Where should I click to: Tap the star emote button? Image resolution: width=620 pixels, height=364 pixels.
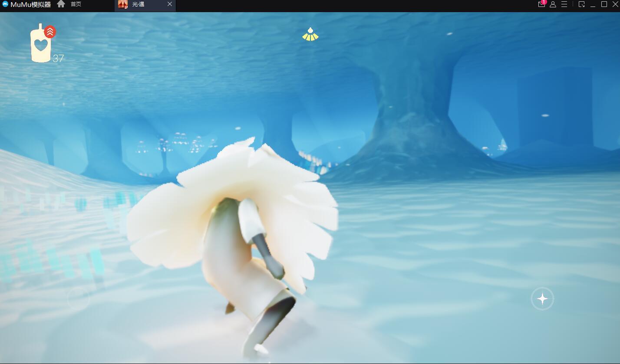542,298
